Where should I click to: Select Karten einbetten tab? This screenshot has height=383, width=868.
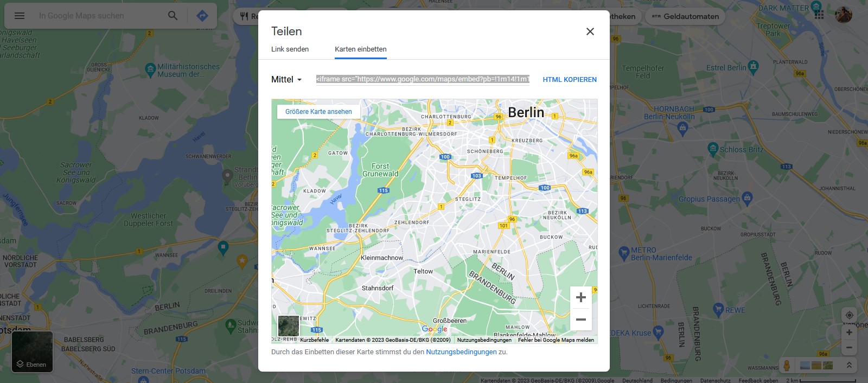click(361, 49)
